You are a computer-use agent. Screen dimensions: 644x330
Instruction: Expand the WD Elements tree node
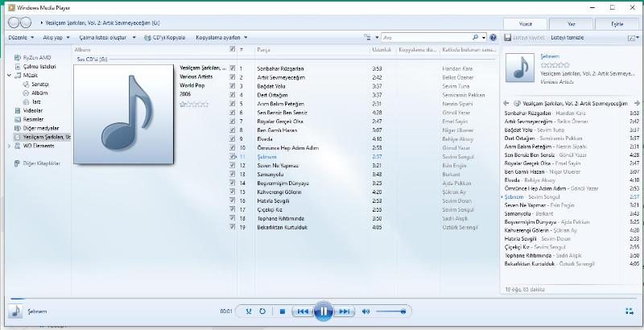tap(9, 146)
